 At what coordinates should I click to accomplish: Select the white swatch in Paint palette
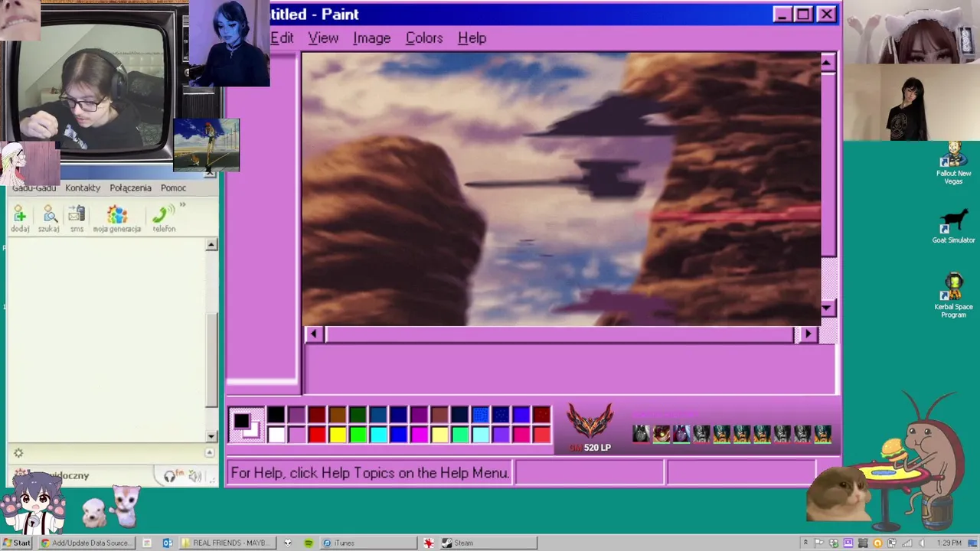click(276, 435)
